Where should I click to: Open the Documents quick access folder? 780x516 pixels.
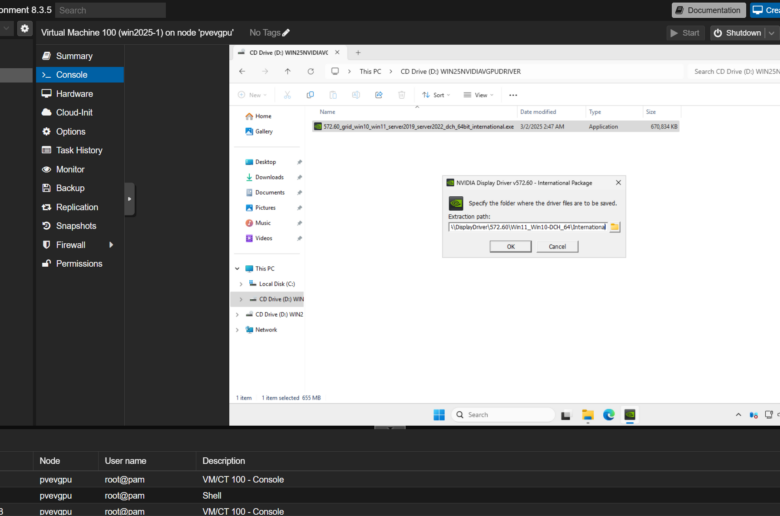265,193
